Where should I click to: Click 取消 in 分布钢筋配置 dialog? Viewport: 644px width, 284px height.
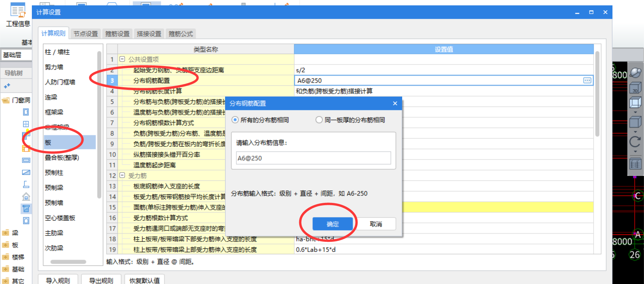coord(376,224)
